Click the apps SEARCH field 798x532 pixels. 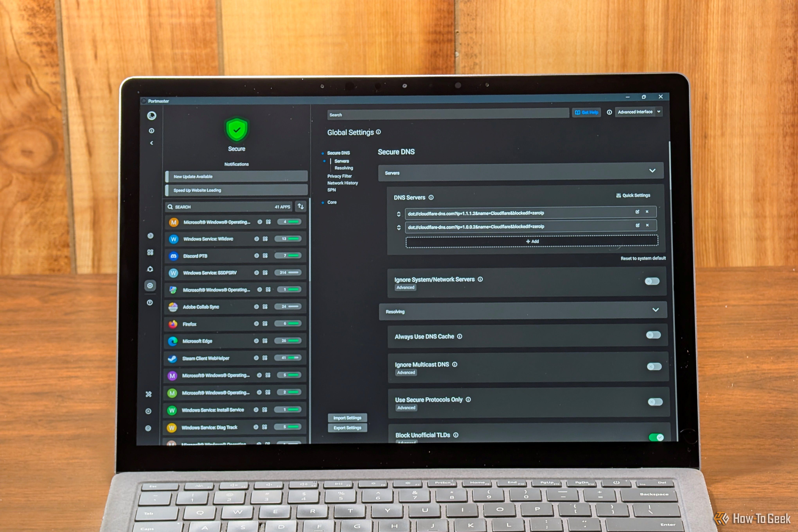click(229, 207)
